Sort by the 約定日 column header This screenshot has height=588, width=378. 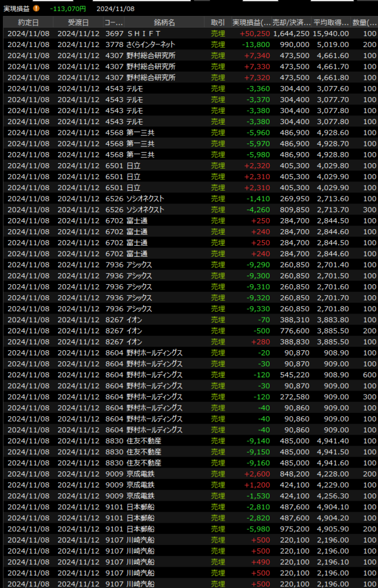[x=28, y=22]
